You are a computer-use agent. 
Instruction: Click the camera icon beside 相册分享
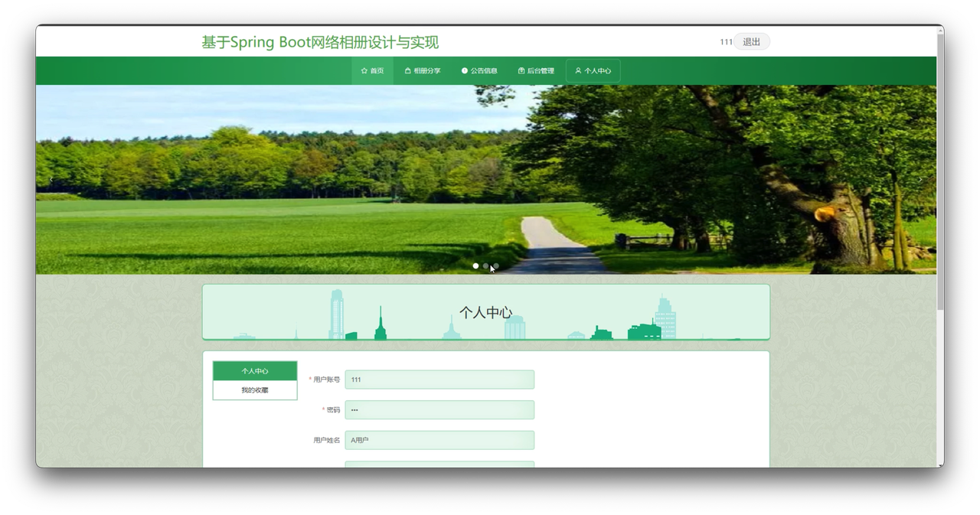click(x=408, y=70)
